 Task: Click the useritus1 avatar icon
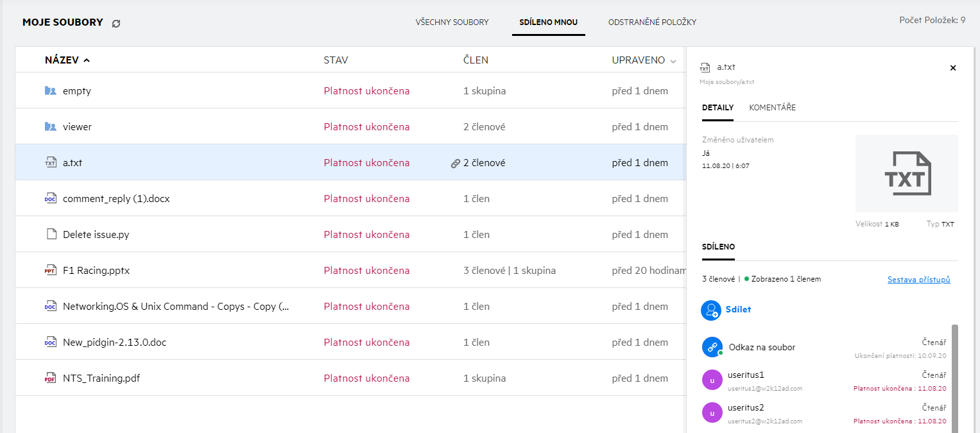(x=712, y=380)
